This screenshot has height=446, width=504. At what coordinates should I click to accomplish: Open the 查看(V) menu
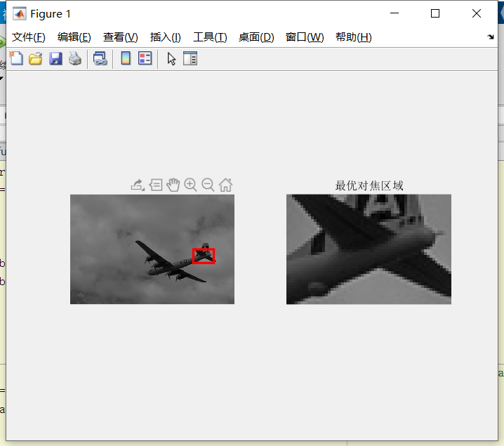tap(121, 37)
